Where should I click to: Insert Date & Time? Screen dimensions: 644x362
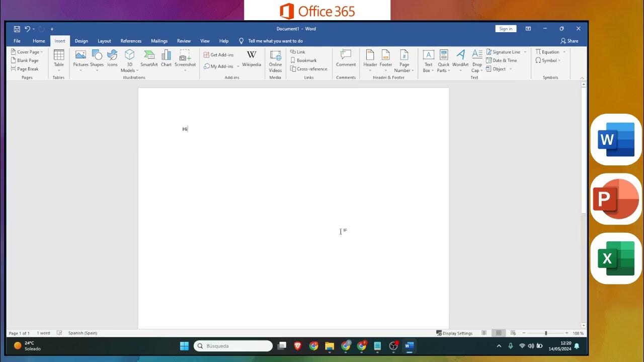pyautogui.click(x=502, y=60)
